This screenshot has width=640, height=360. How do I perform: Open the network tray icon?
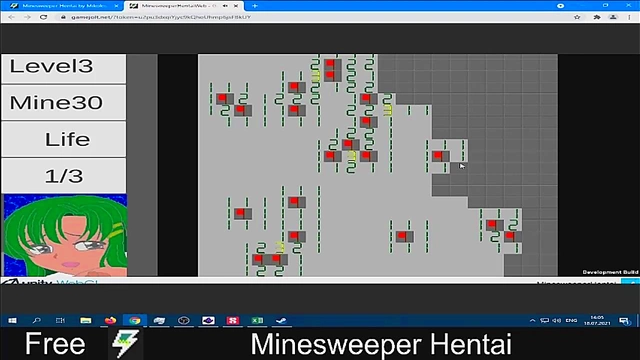pyautogui.click(x=544, y=320)
